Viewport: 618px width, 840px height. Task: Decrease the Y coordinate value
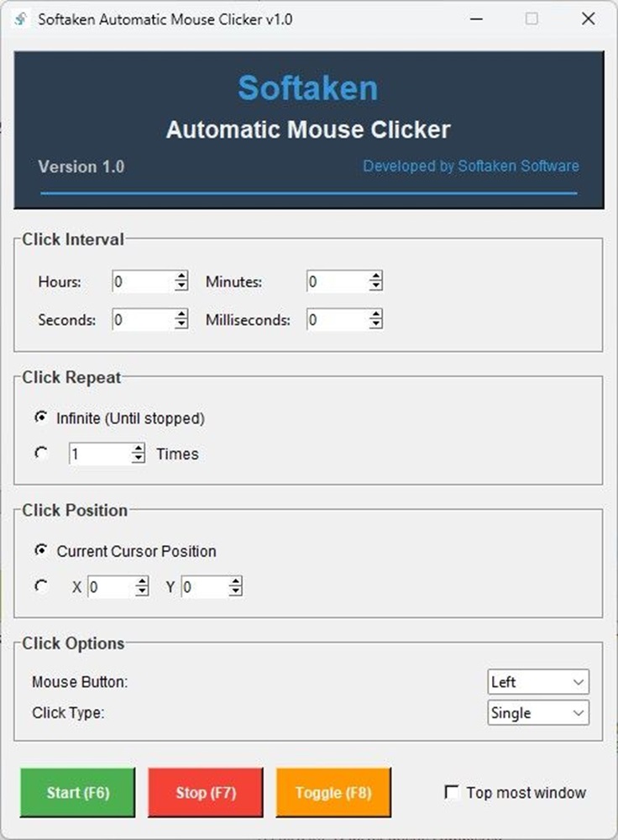tap(236, 592)
